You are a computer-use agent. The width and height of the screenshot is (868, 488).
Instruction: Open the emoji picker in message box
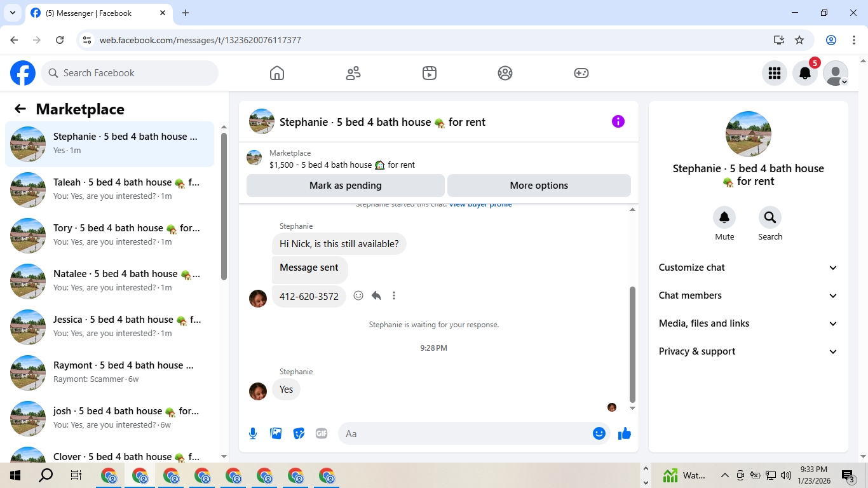[599, 433]
